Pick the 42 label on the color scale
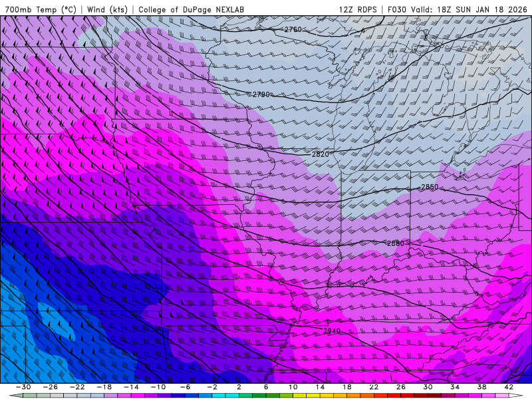 click(x=509, y=387)
